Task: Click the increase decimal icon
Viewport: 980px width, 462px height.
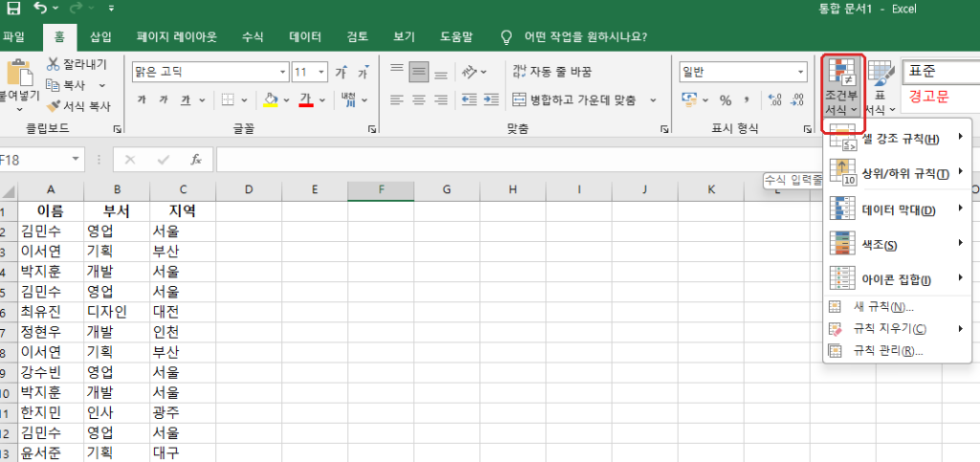Action: 774,99
